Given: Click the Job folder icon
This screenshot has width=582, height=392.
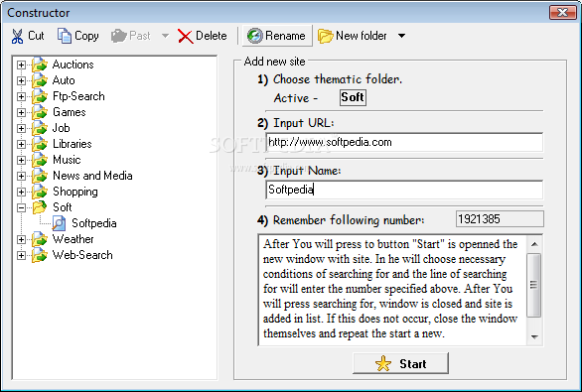Looking at the screenshot, I should [40, 128].
